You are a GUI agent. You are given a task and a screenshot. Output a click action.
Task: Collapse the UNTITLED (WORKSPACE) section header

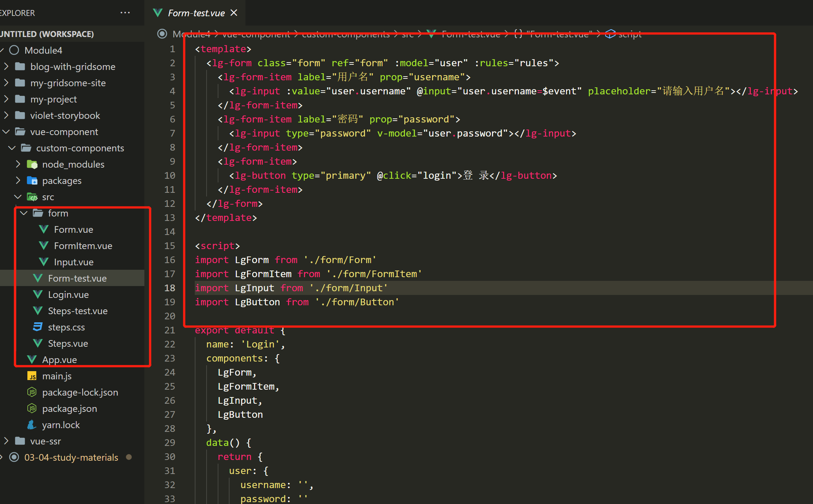click(72, 34)
